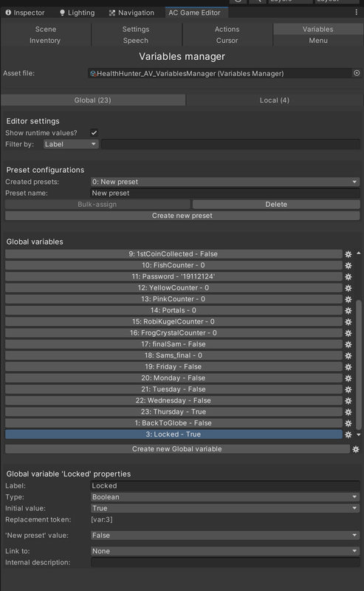364x591 pixels.
Task: Open gear options for 18: Sams_final variable
Action: [348, 356]
